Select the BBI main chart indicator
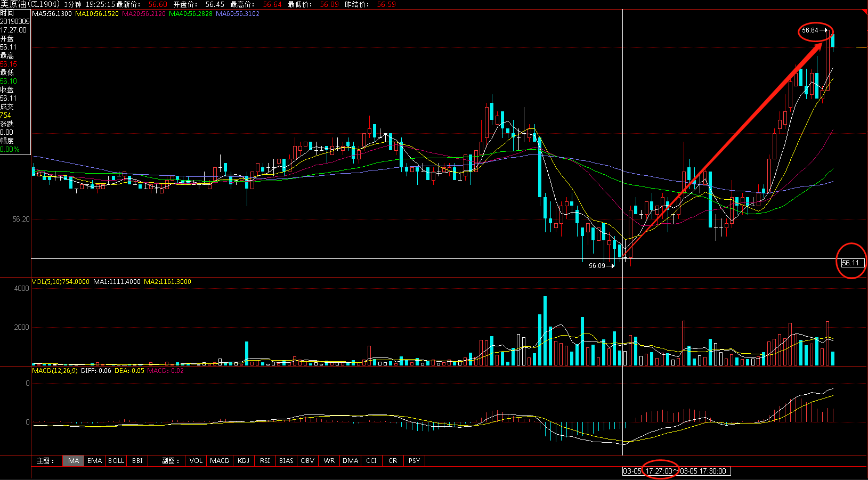The image size is (868, 480). (137, 461)
